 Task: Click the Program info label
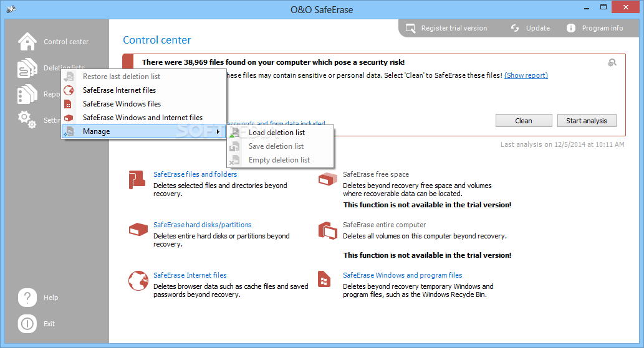click(602, 28)
